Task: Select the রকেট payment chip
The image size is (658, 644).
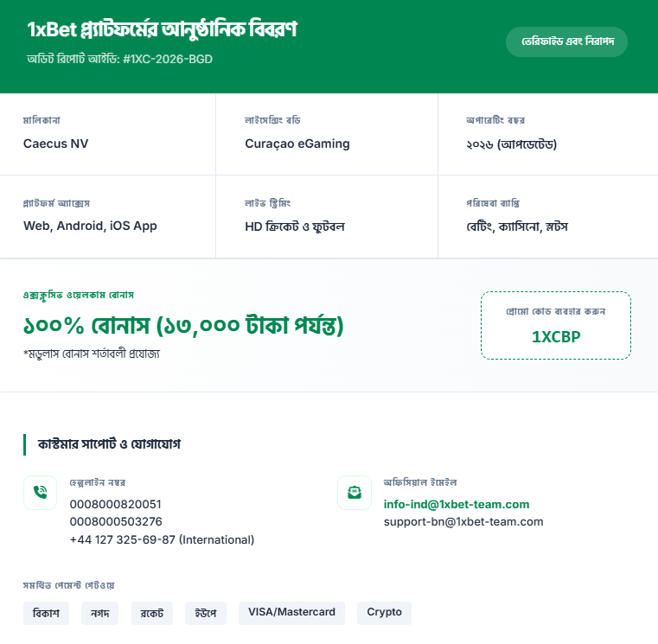Action: pos(152,613)
